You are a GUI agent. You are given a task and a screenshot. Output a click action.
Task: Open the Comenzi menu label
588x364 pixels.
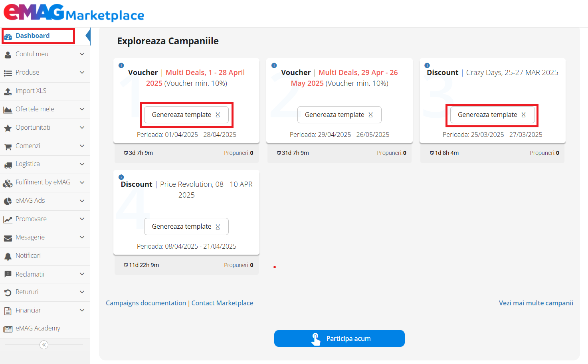click(x=28, y=146)
